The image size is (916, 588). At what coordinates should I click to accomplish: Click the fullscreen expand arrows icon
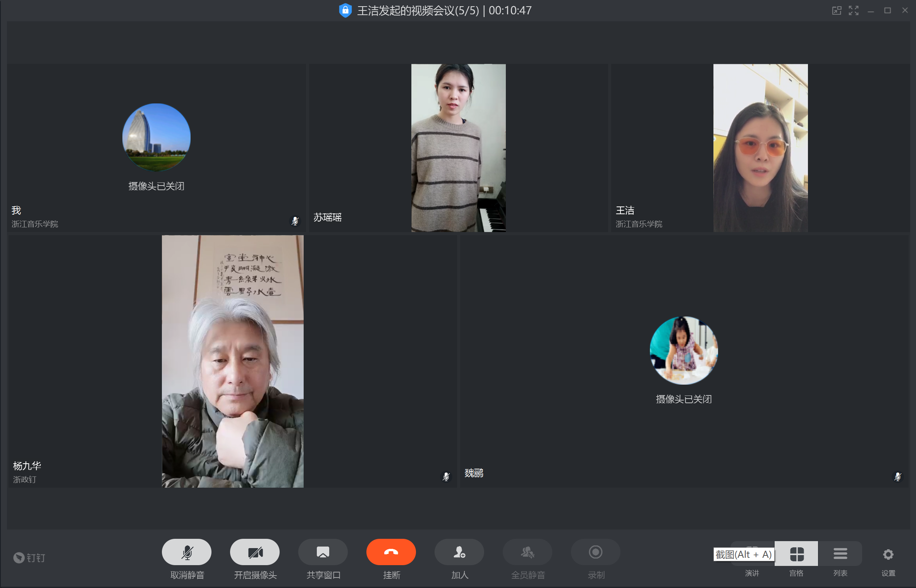click(854, 10)
